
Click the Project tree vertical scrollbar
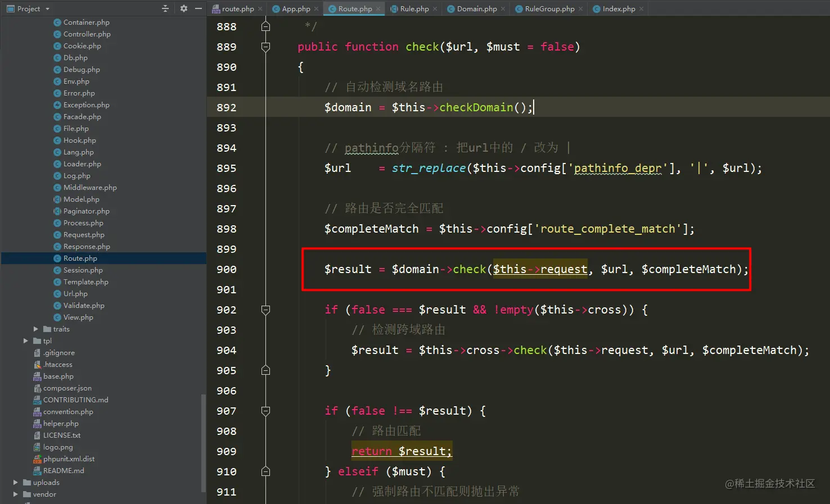(x=204, y=443)
